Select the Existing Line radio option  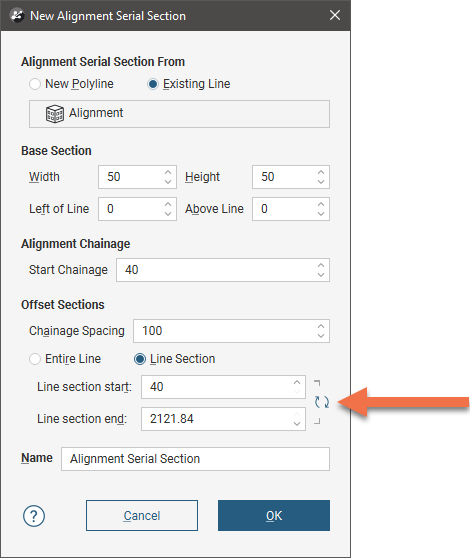[x=153, y=84]
